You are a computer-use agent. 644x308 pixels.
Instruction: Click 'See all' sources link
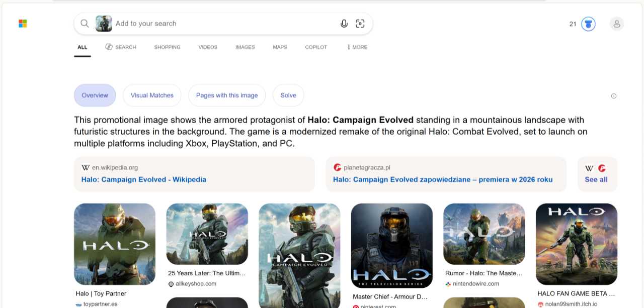pyautogui.click(x=596, y=179)
